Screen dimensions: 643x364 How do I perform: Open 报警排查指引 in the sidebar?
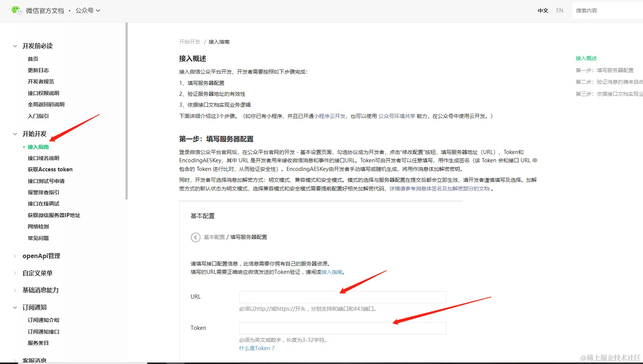click(x=44, y=192)
